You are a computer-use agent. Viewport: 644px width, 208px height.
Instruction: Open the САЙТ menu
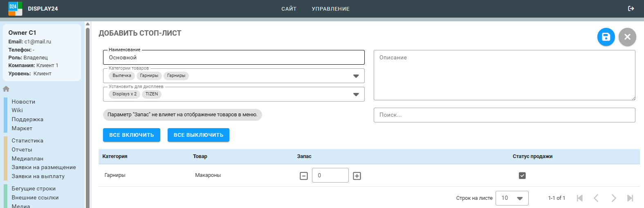289,9
